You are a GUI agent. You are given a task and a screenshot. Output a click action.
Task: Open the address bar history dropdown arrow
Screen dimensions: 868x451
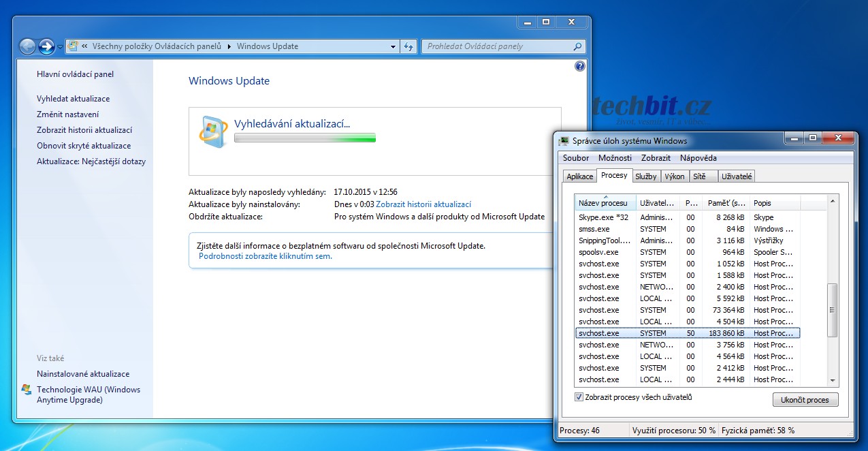click(x=393, y=46)
